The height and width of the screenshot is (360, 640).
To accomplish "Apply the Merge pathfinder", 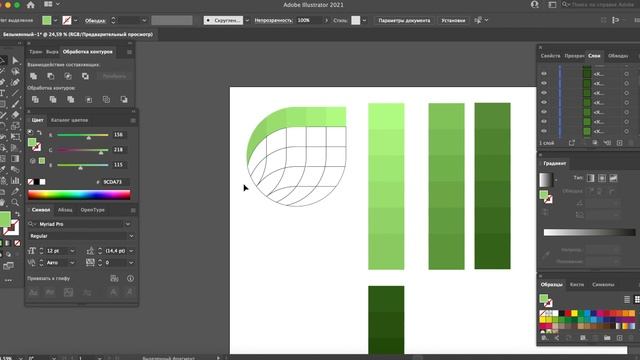I will point(71,99).
